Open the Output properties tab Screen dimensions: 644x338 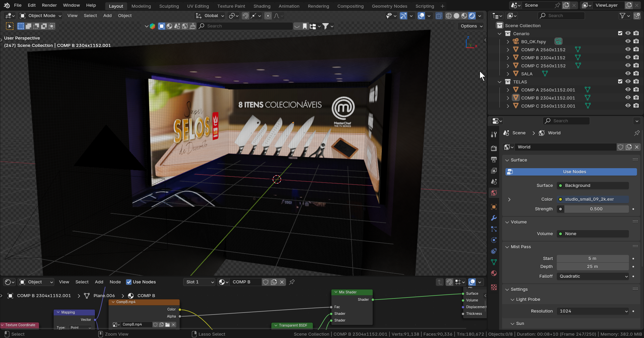coord(494,159)
